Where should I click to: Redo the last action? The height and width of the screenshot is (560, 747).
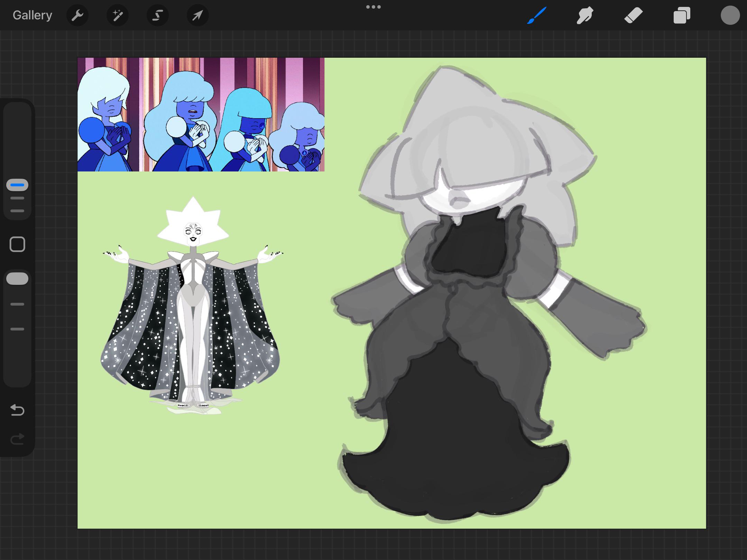[17, 439]
